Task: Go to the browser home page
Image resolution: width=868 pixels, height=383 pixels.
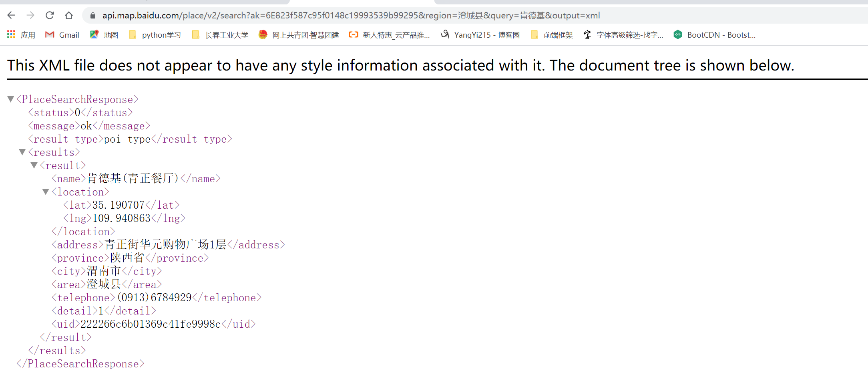Action: tap(69, 16)
